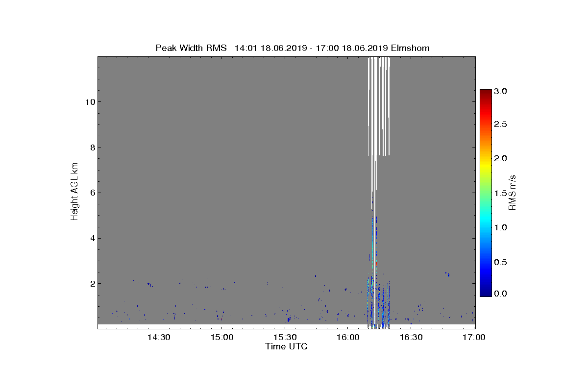Click the 'Height AGL km' axis label
The image size is (588, 392).
pyautogui.click(x=74, y=192)
